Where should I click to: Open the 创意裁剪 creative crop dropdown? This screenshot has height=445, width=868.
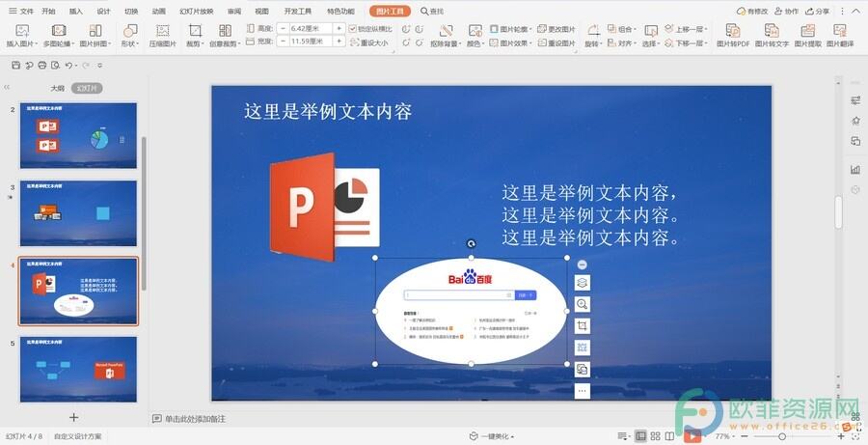point(225,43)
